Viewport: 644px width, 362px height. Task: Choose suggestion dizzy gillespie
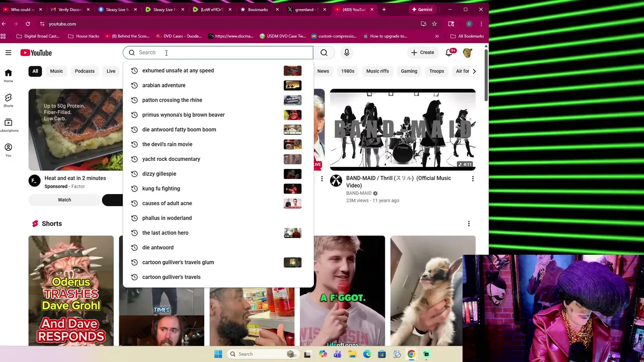218,174
